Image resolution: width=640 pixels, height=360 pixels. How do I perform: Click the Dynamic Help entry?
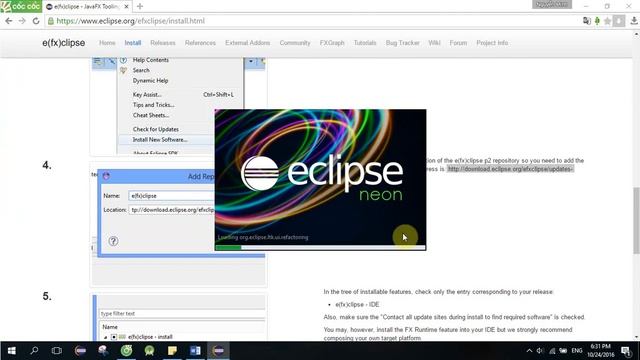coord(150,80)
